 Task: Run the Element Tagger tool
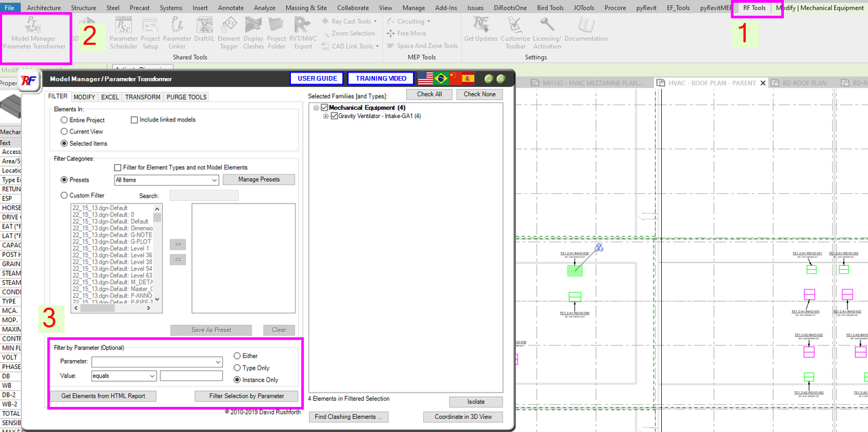(x=229, y=34)
